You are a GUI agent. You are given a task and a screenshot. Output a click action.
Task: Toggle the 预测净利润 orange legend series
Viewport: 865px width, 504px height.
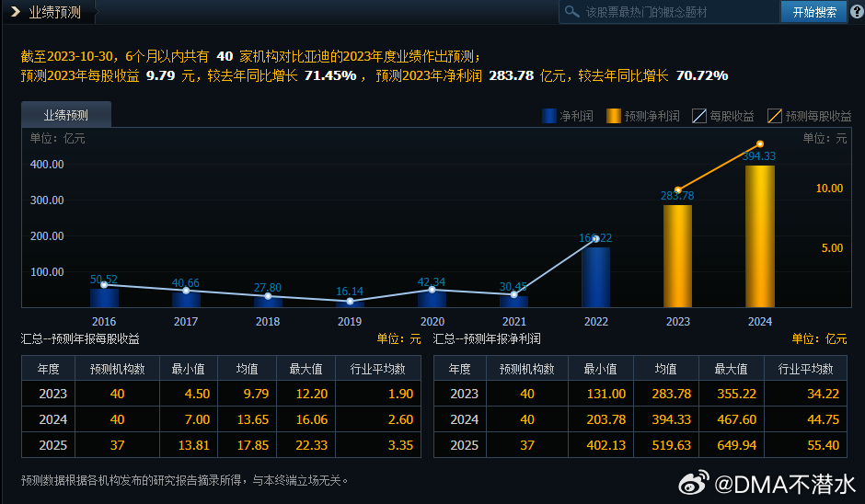tap(642, 116)
